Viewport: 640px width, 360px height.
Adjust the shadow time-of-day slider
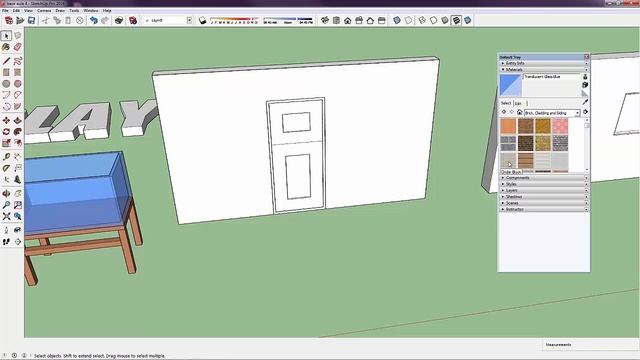[x=288, y=20]
